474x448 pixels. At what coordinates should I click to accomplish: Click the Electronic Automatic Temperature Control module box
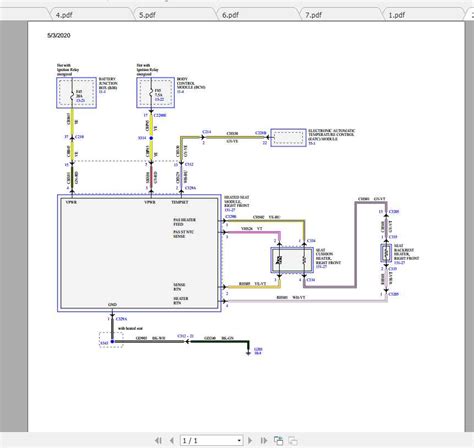pyautogui.click(x=288, y=138)
